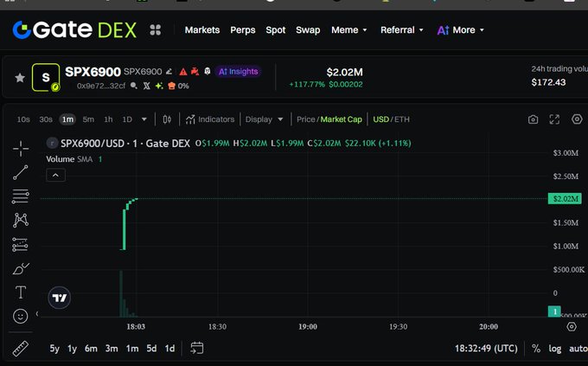Click the 18:32:49 (UTC) timezone button
Screen dimensions: 588x366
coord(486,349)
